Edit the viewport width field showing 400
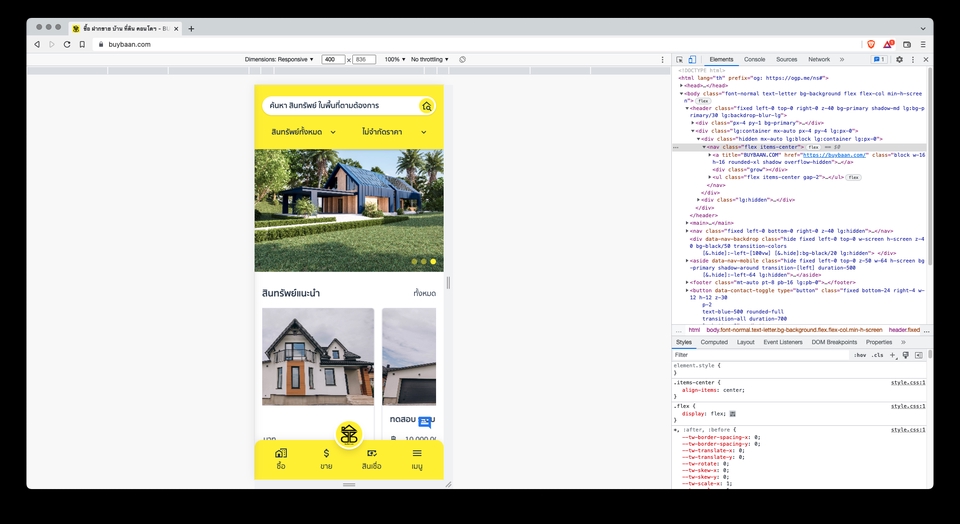The height and width of the screenshot is (524, 960). (332, 59)
